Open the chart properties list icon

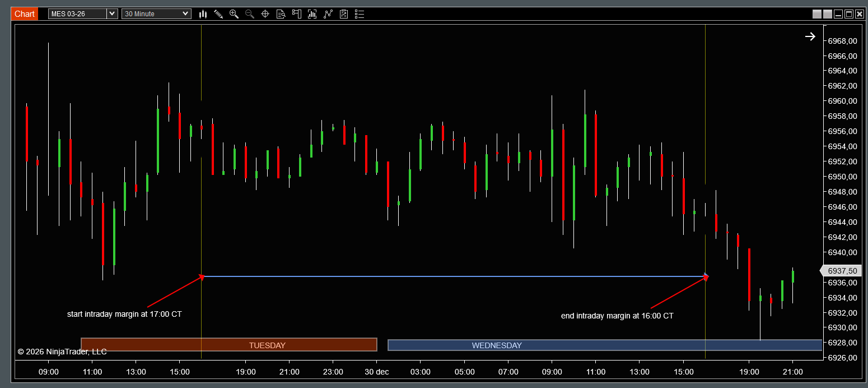(360, 14)
